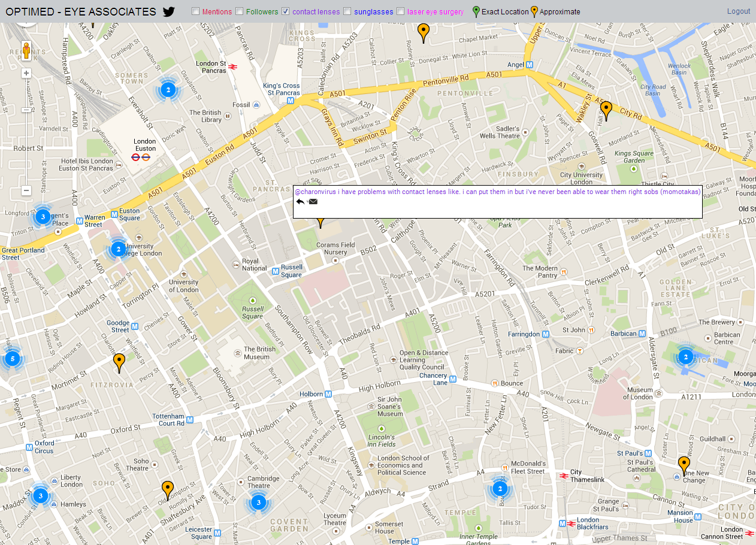Image resolution: width=756 pixels, height=545 pixels.
Task: Click the reply arrow in the tweet popup
Action: pyautogui.click(x=300, y=202)
